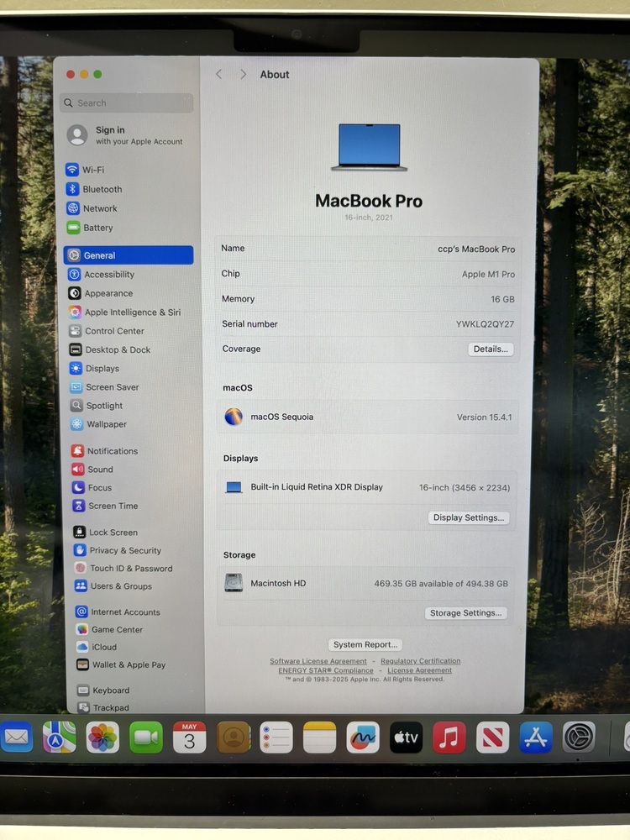
Task: Open Privacy & Security settings
Action: tap(118, 550)
